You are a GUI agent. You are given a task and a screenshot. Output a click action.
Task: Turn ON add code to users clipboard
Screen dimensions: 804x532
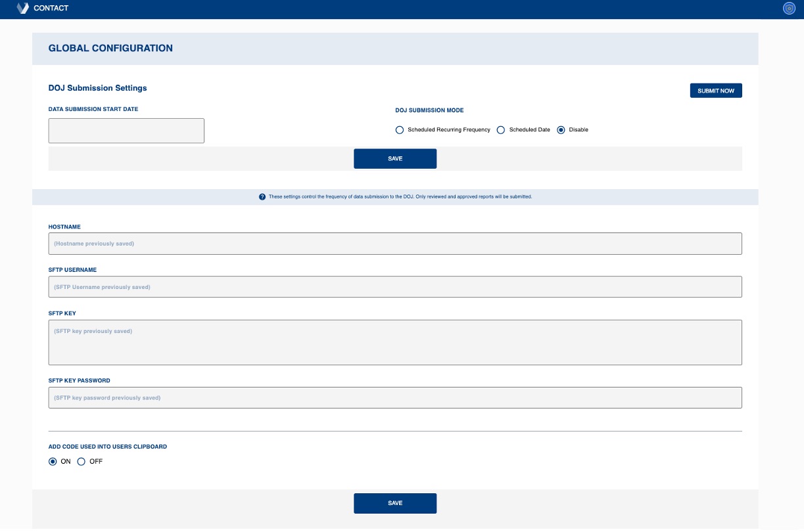click(x=53, y=460)
